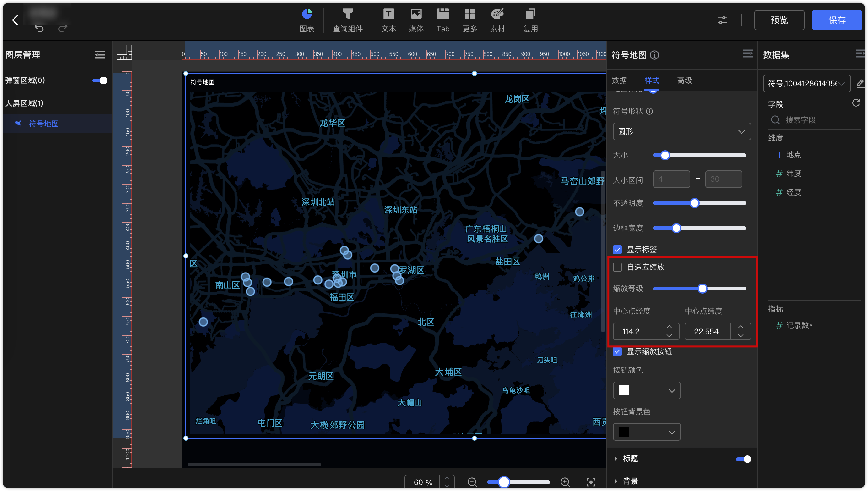
Task: Click the zoom-in magnifier icon
Action: point(565,482)
